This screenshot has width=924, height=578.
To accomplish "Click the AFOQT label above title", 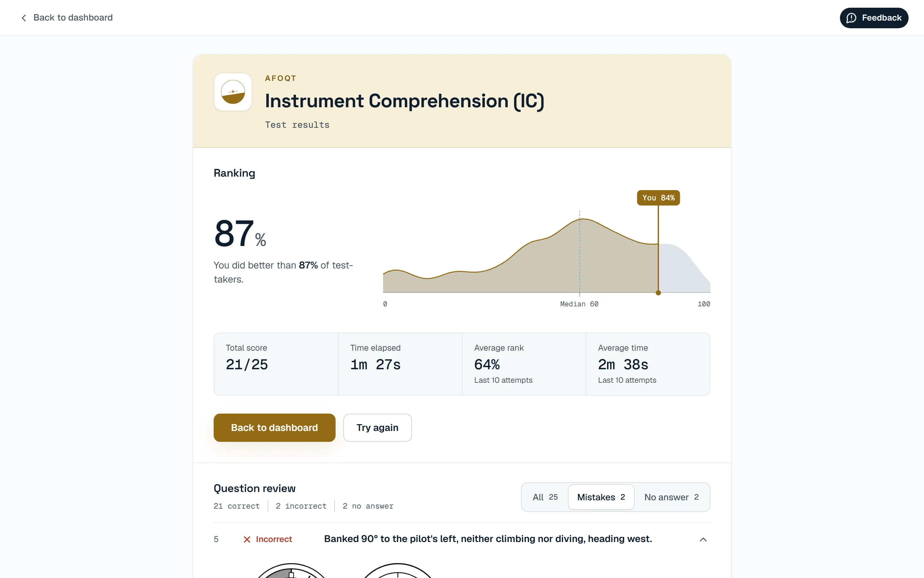I will (281, 78).
